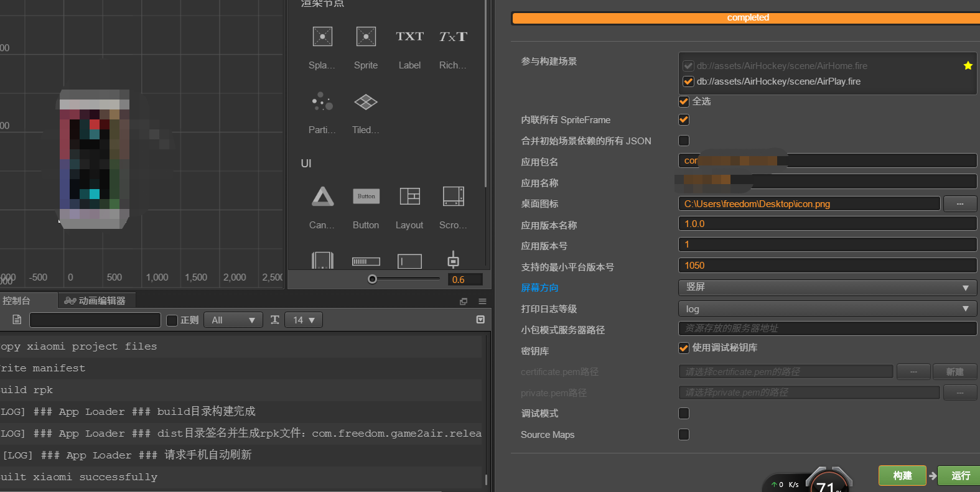Image resolution: width=980 pixels, height=492 pixels.
Task: Enable 合并初始场景依赖的所有 JSON checkbox
Action: pos(684,141)
